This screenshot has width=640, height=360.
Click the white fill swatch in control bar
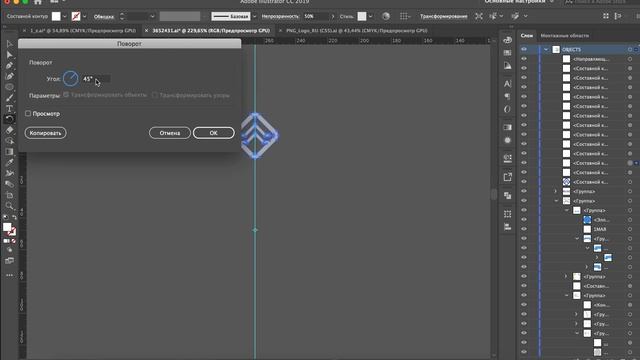tap(56, 16)
